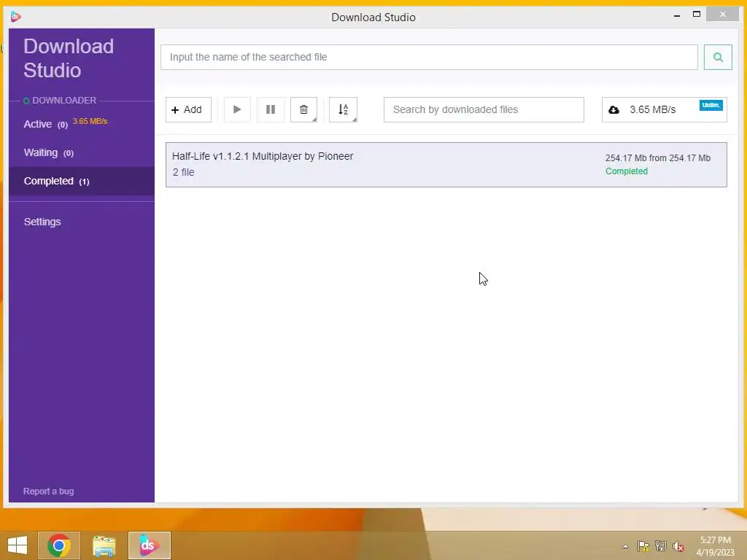The width and height of the screenshot is (747, 560).
Task: Click the 254.17 Mb from 254.17 Mb size text
Action: click(657, 158)
